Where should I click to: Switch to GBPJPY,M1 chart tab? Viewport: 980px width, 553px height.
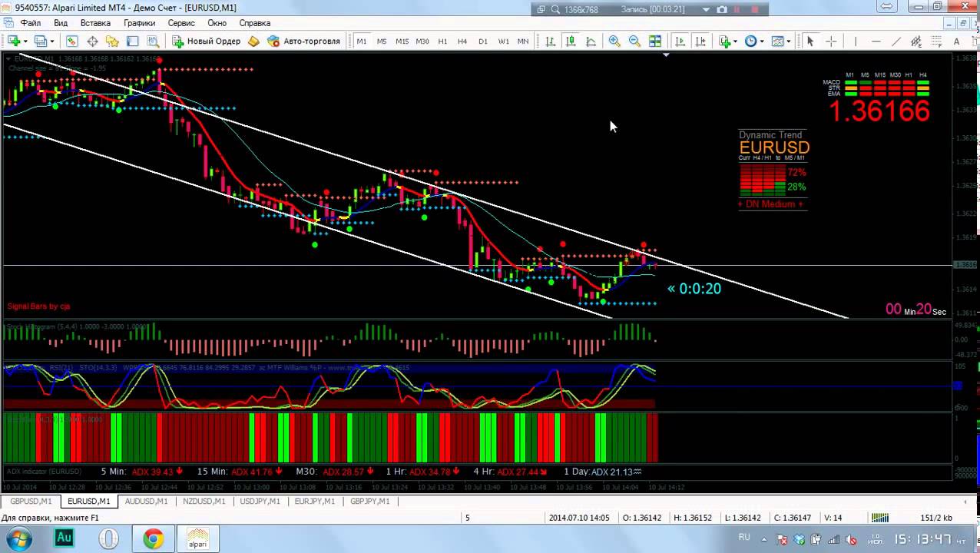tap(369, 501)
